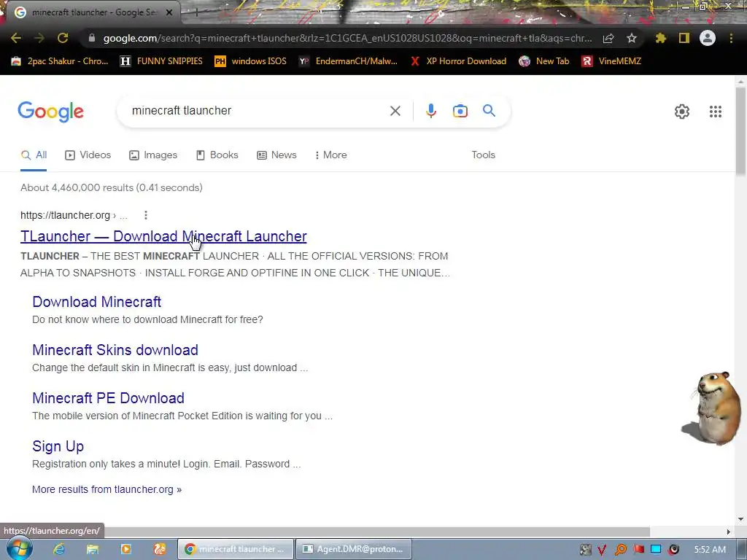Click the vertical scrollbar thumb

(740, 131)
